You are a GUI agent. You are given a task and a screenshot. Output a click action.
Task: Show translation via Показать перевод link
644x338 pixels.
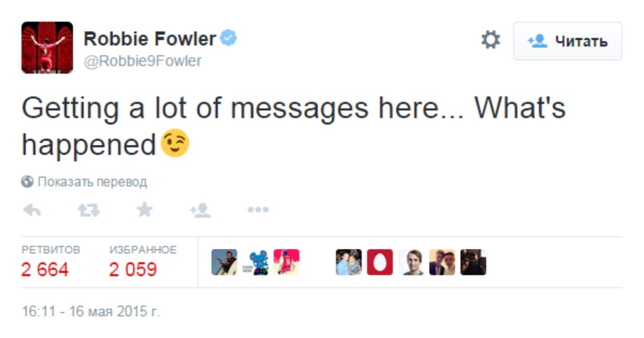tap(92, 182)
